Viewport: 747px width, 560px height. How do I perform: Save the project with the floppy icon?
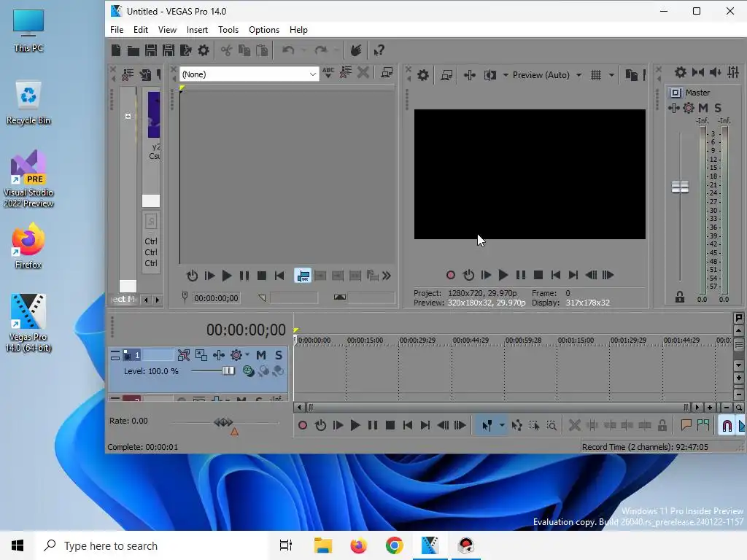tap(151, 50)
